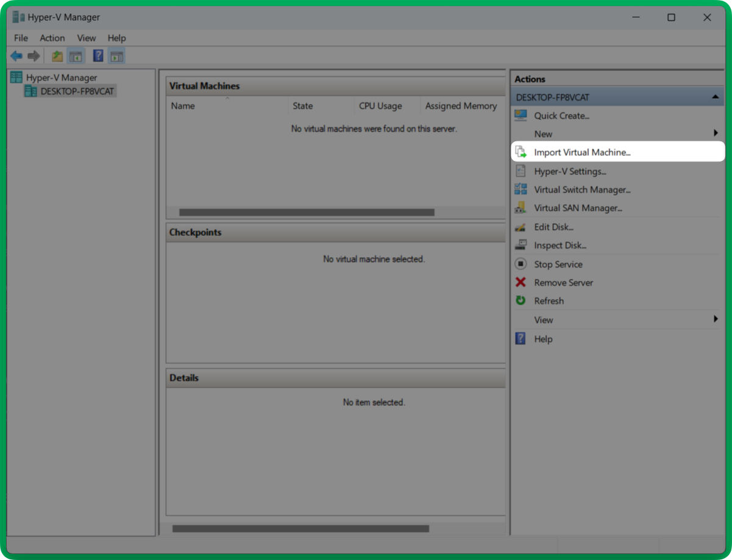Toggle the Action pane toolbar icon

click(x=116, y=56)
